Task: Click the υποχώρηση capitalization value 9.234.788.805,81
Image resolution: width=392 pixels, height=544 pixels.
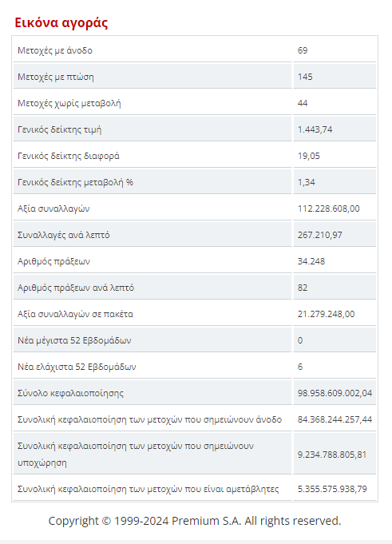Action: tap(332, 455)
